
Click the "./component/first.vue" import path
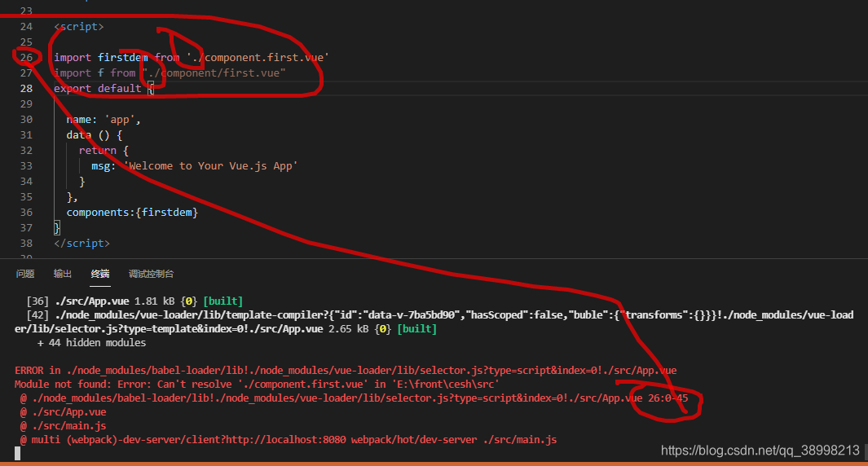[x=214, y=73]
